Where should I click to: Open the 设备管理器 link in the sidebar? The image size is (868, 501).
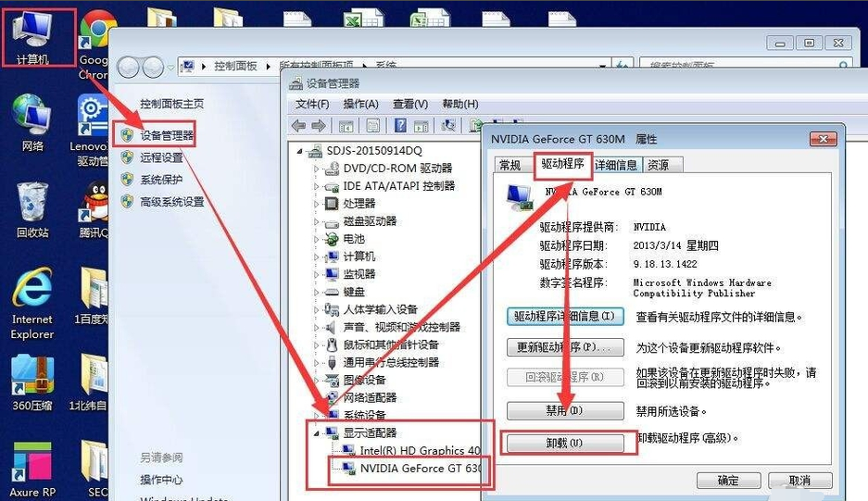pyautogui.click(x=167, y=135)
